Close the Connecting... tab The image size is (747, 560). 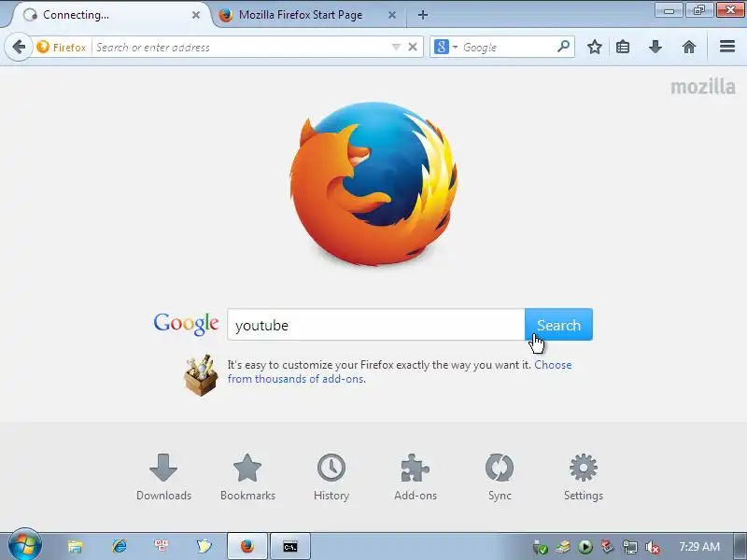[196, 15]
